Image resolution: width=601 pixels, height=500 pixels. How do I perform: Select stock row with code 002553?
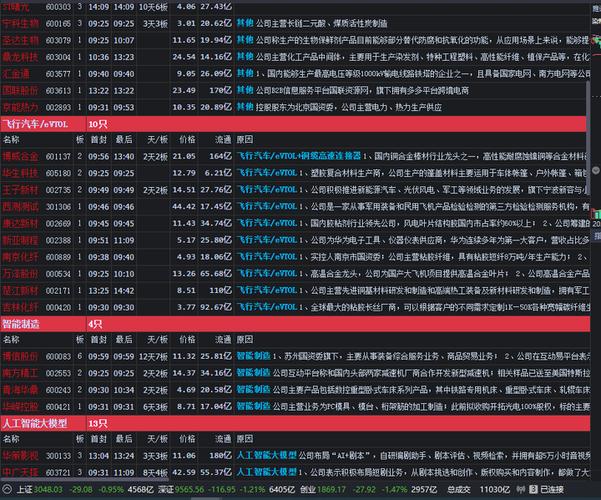pyautogui.click(x=295, y=373)
